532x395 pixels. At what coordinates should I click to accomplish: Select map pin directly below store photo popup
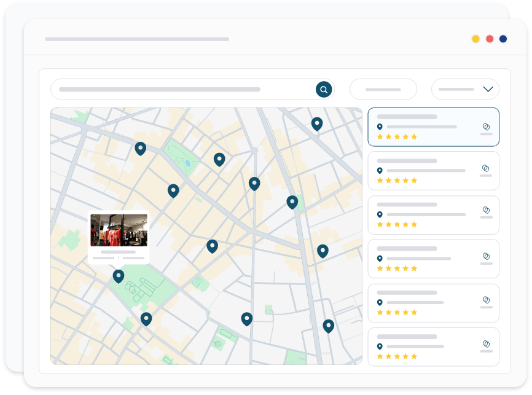point(119,276)
